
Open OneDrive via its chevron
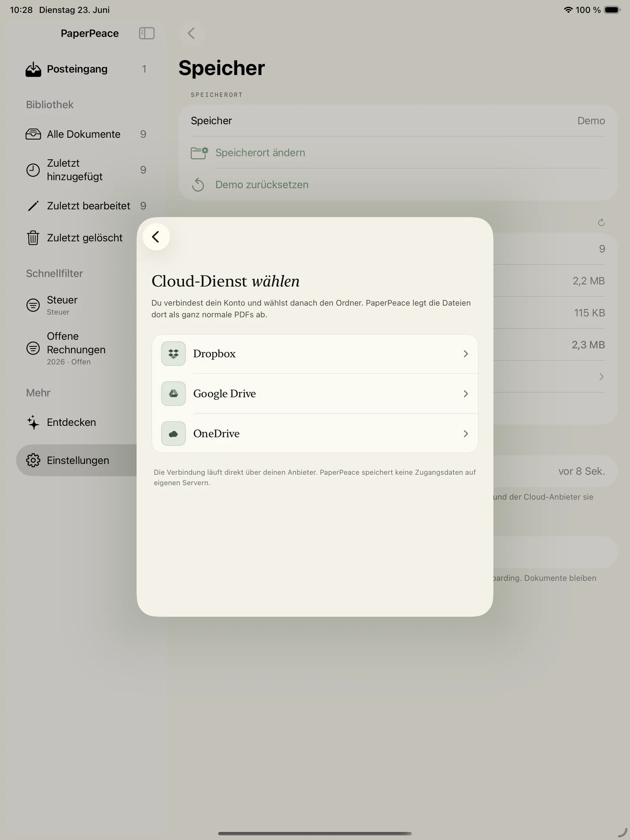click(x=466, y=433)
